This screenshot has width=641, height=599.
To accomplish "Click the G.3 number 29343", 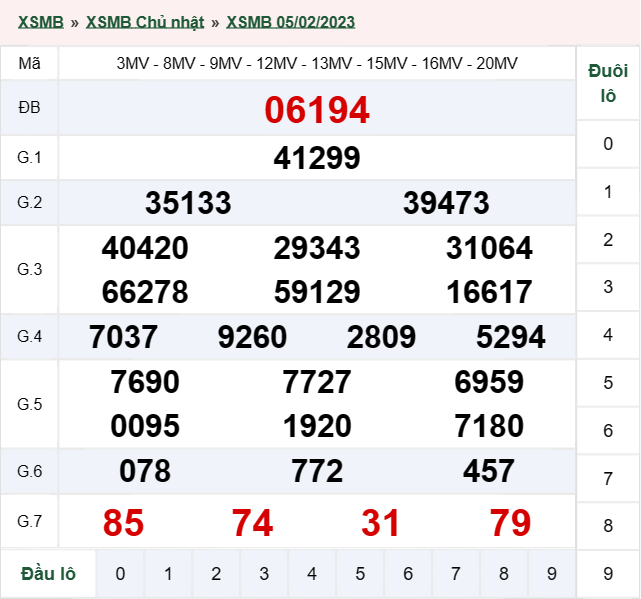I will pyautogui.click(x=317, y=248).
